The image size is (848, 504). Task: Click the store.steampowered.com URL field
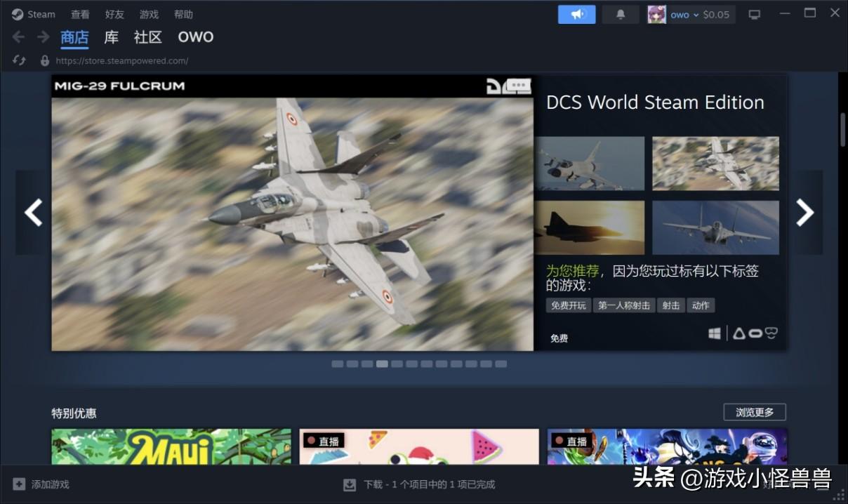122,61
